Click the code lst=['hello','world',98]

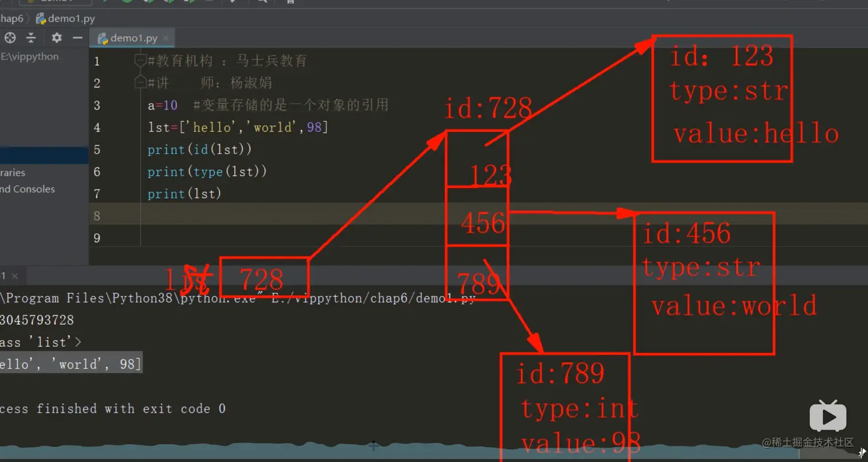tap(238, 127)
